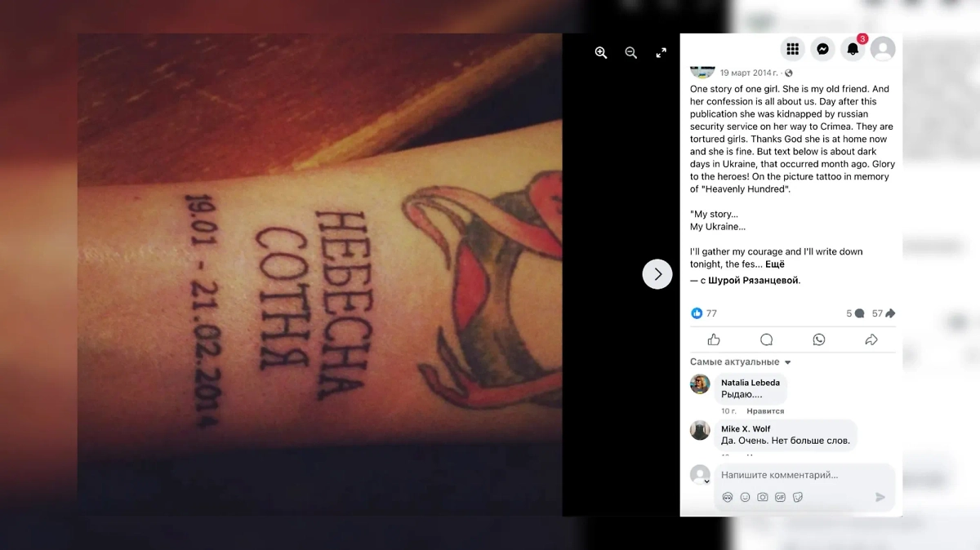
Task: Like this post with thumbs up
Action: (x=714, y=339)
